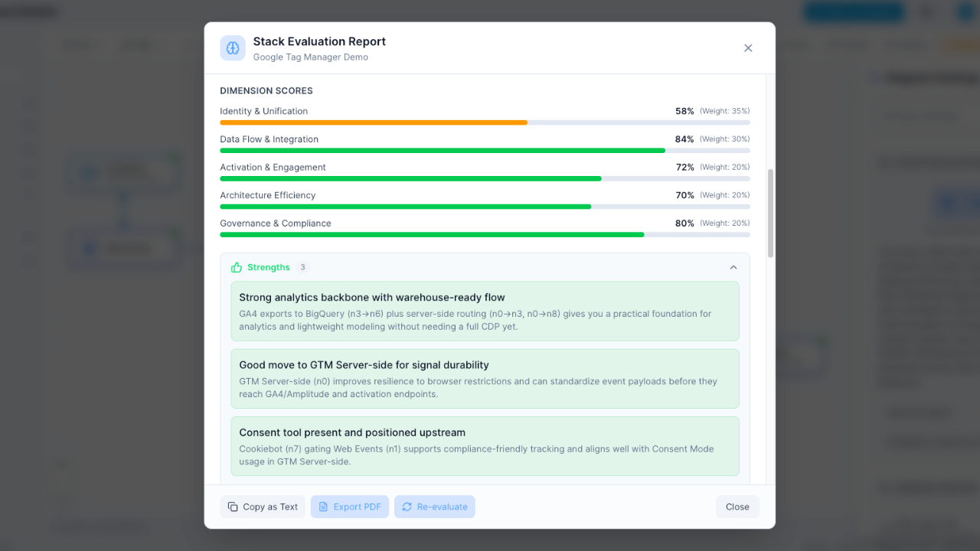Dismiss the report with the X icon

click(748, 47)
